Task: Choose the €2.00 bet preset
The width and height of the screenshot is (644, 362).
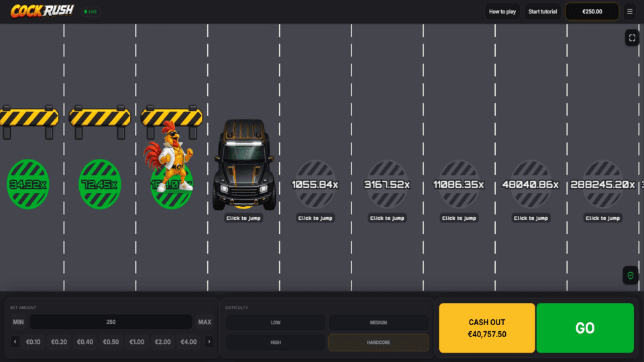Action: (x=162, y=341)
